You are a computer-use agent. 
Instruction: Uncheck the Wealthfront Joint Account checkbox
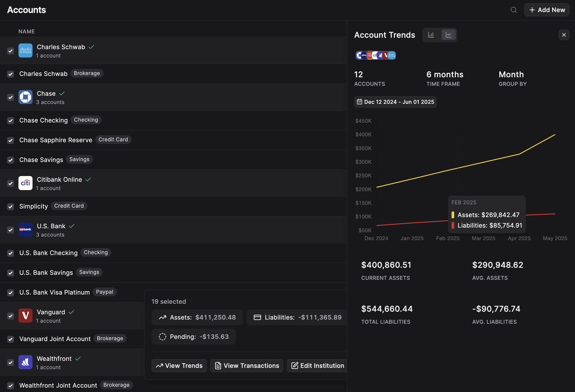click(x=10, y=386)
